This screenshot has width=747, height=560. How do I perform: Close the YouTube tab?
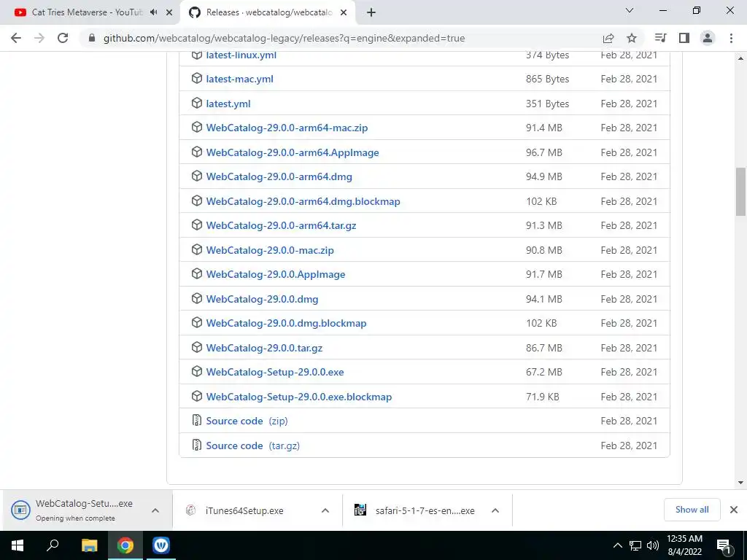pyautogui.click(x=169, y=12)
